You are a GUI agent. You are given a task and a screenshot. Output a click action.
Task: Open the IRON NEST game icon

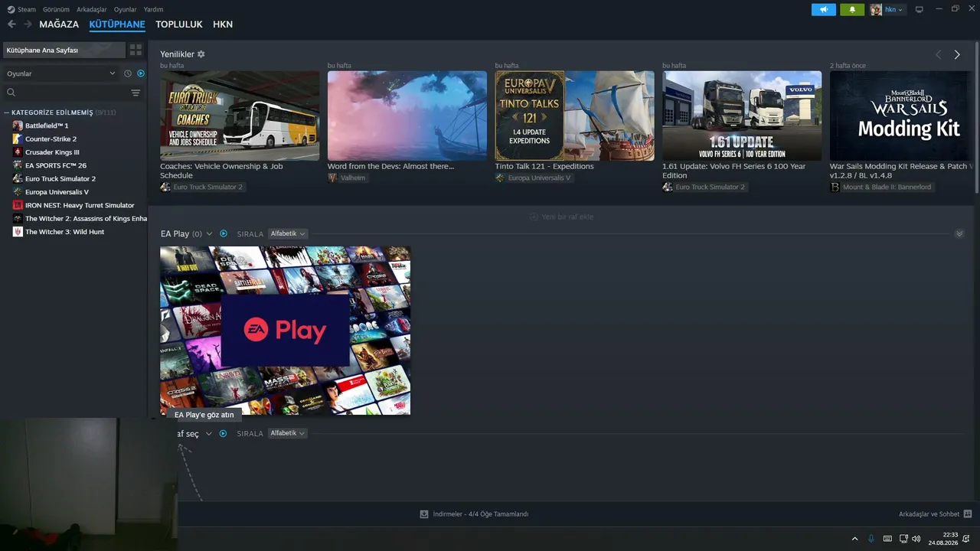coord(18,205)
